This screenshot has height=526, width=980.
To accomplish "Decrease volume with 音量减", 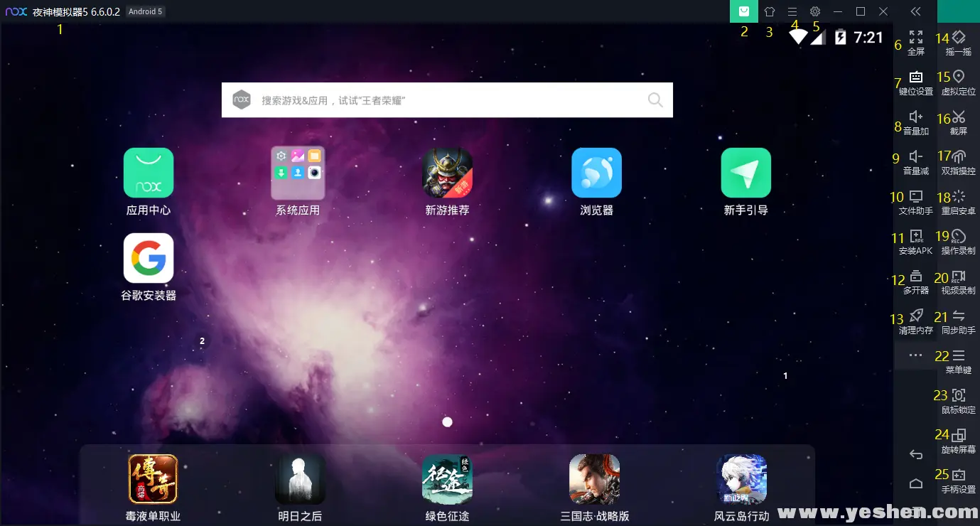I will 915,158.
